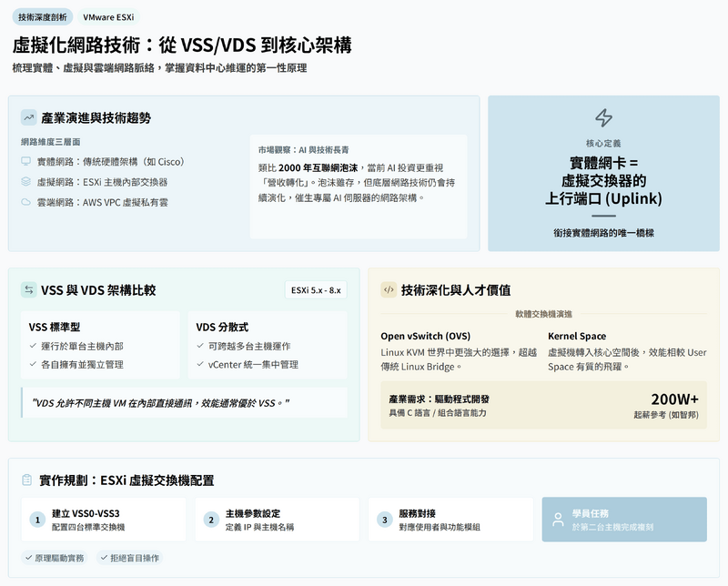The width and height of the screenshot is (728, 586).
Task: Click the user icon in the 學員任務 card
Action: [559, 520]
